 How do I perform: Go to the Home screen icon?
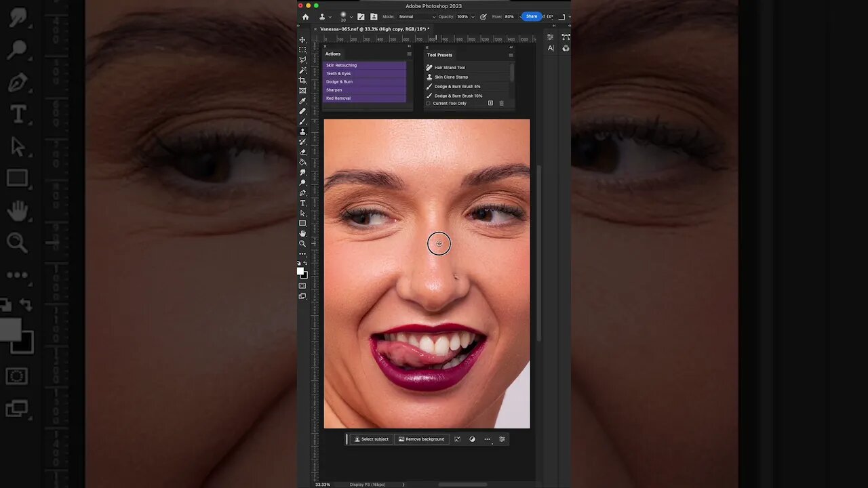click(305, 16)
